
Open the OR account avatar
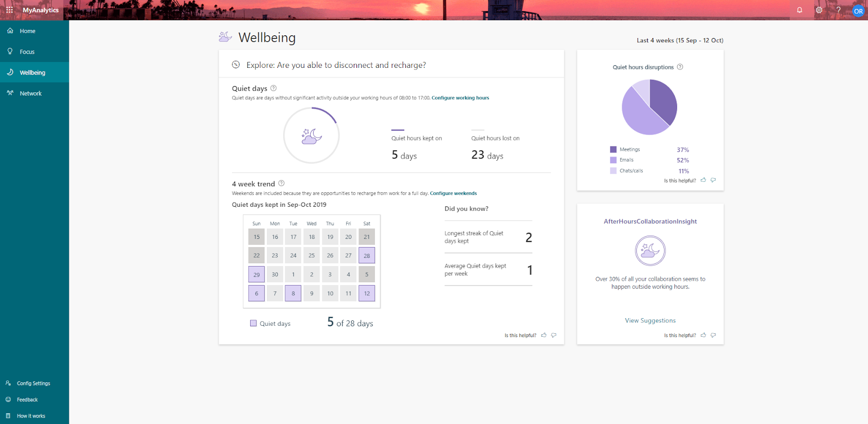click(858, 11)
